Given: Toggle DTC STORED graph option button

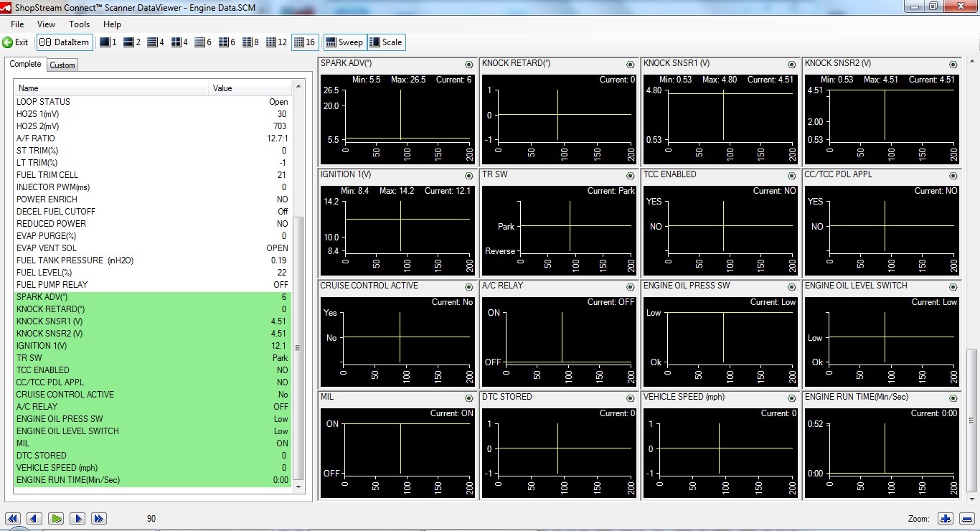Looking at the screenshot, I should point(630,398).
